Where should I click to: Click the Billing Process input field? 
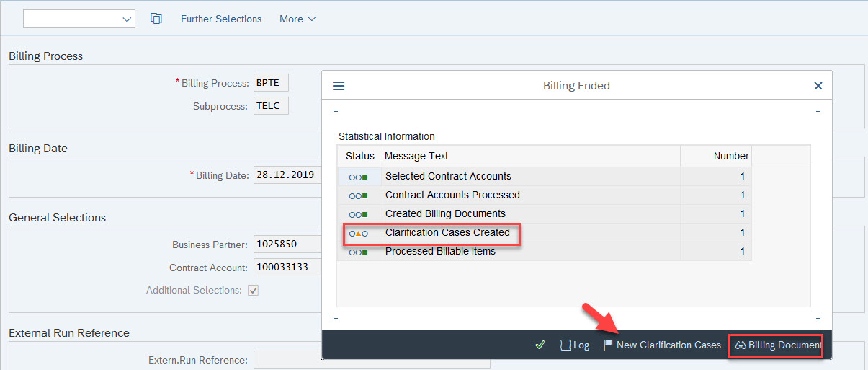[271, 83]
